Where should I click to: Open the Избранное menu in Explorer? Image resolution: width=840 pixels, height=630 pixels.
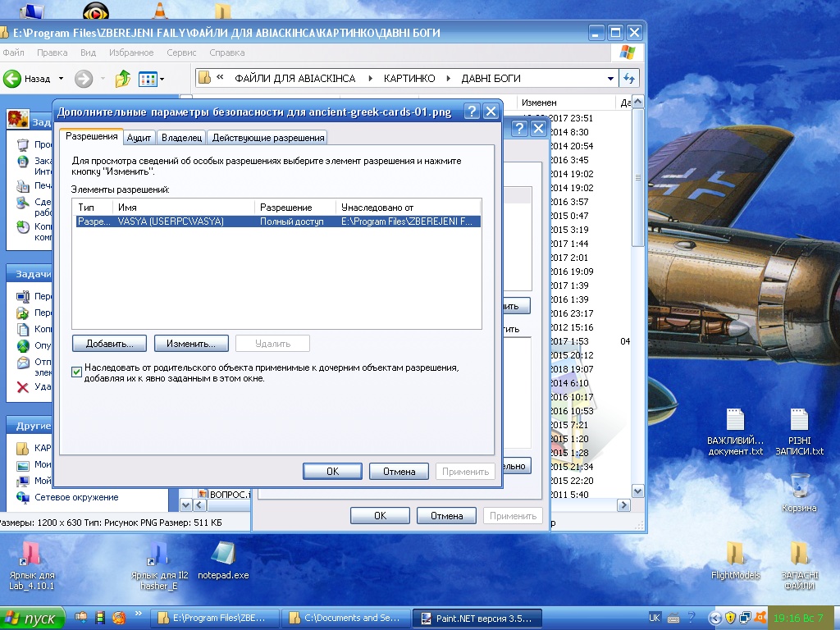[131, 52]
